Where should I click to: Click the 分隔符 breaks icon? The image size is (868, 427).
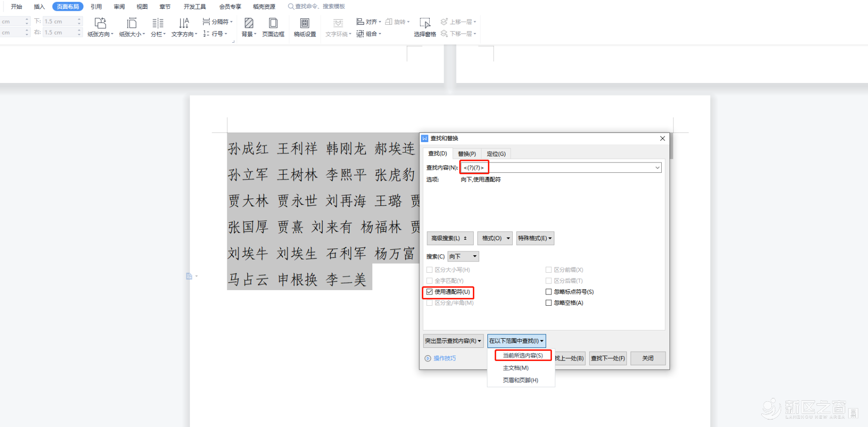206,21
